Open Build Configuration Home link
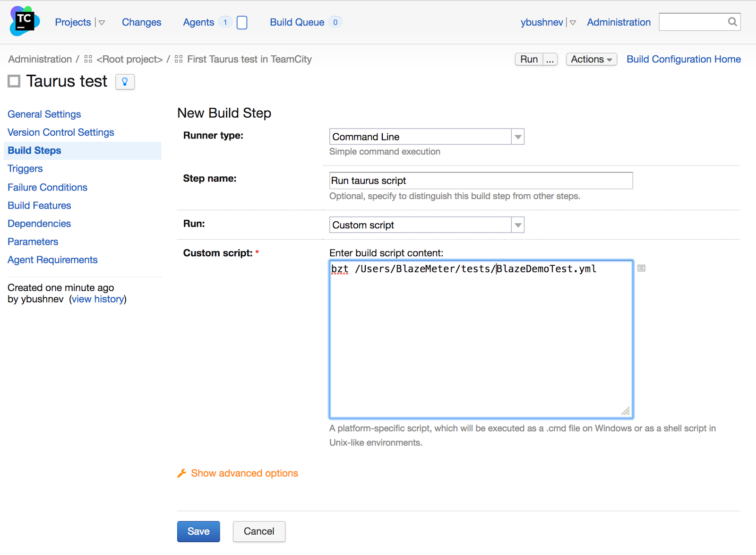The height and width of the screenshot is (555, 756). (684, 59)
